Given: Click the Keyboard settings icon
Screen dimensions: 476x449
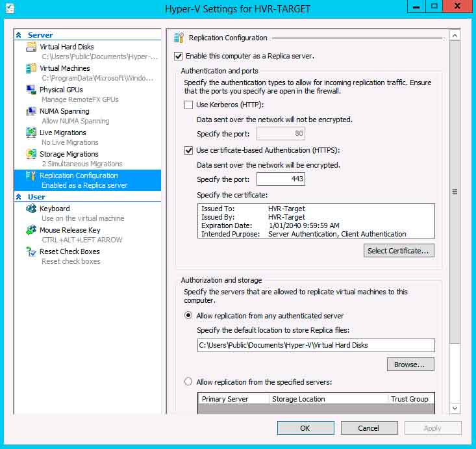Looking at the screenshot, I should 31,209.
